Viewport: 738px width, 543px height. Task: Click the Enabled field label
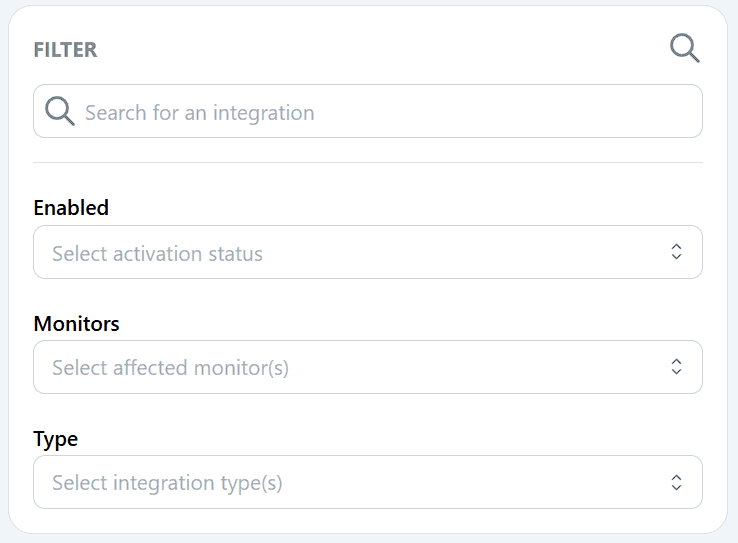(71, 208)
